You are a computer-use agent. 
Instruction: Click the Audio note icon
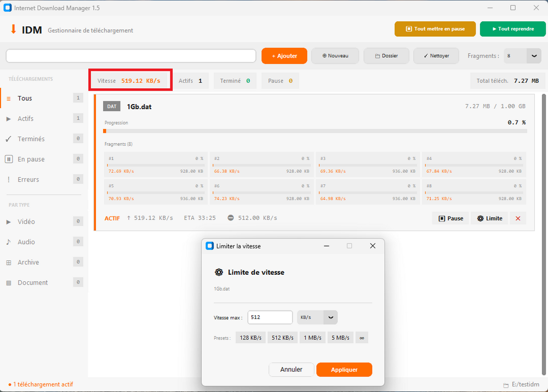(9, 242)
